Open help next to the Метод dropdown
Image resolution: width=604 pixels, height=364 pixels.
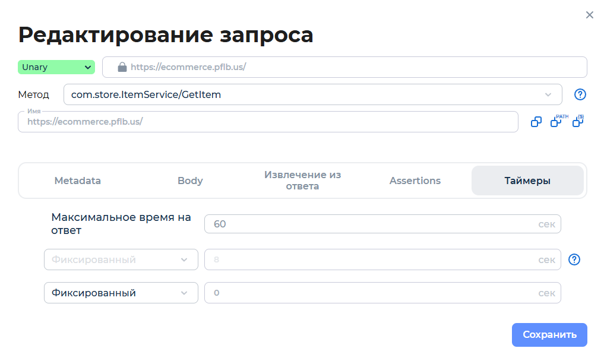580,94
